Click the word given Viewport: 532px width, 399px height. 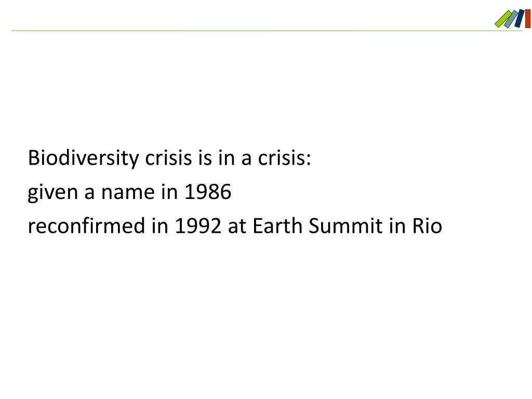tap(52, 193)
